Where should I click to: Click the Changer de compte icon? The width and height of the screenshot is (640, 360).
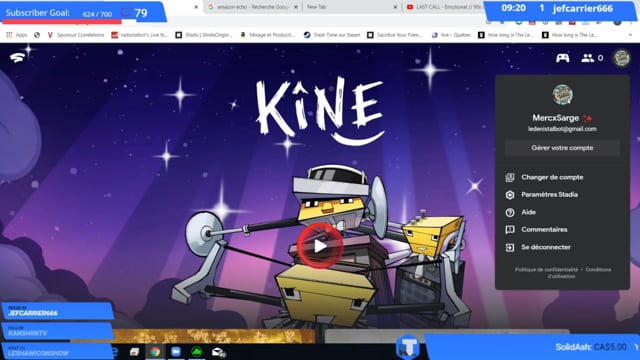pos(510,178)
